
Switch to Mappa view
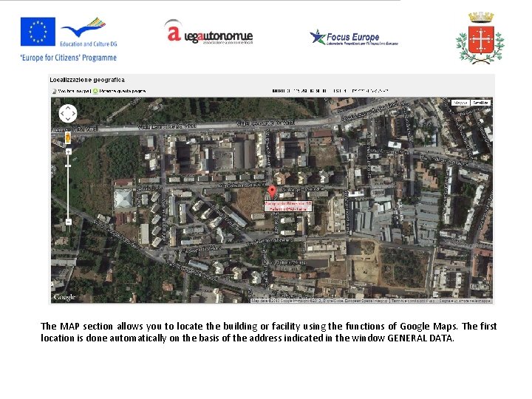pos(460,103)
